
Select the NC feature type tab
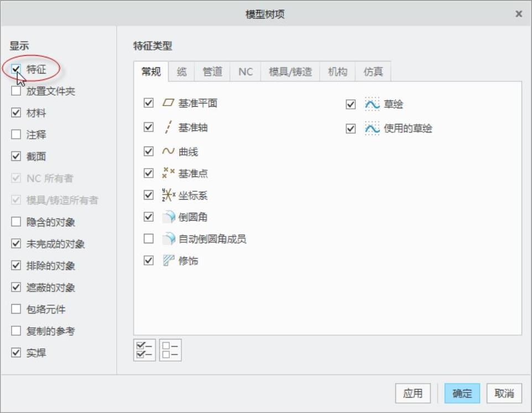coord(246,72)
